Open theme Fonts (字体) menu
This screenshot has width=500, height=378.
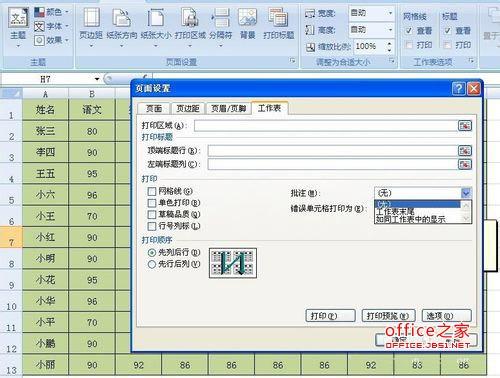(x=52, y=26)
